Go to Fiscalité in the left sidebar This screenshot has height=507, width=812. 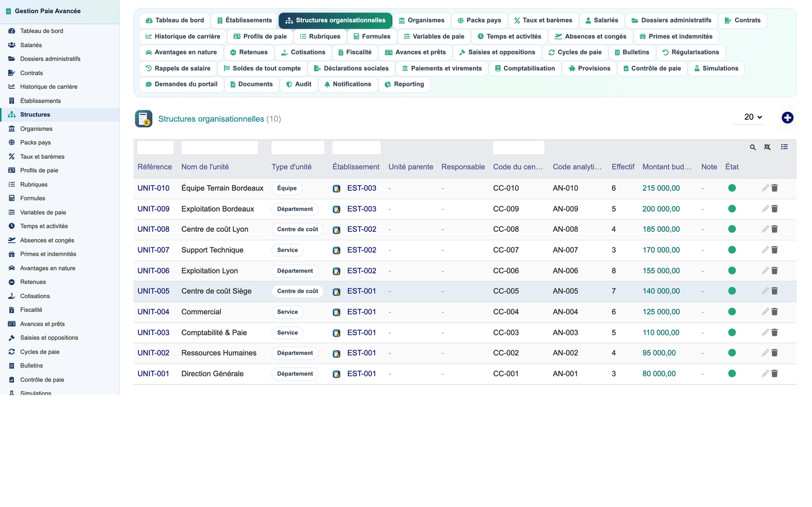[x=31, y=310]
